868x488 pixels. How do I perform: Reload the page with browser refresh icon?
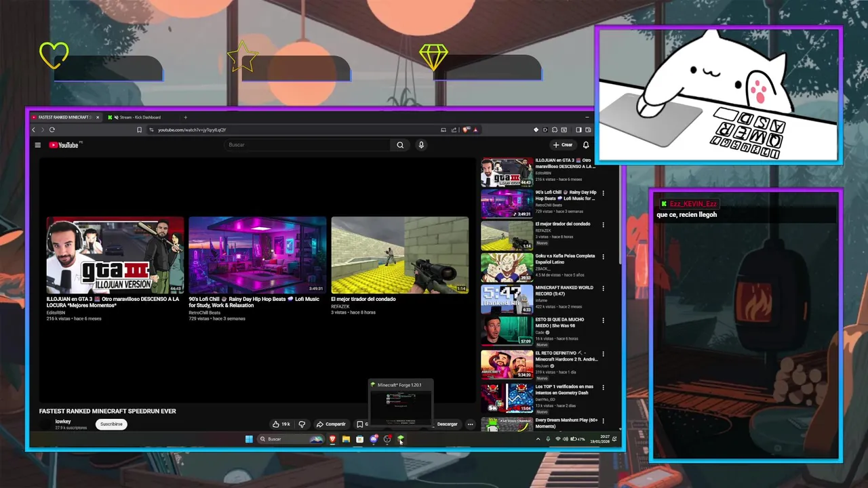pos(52,129)
